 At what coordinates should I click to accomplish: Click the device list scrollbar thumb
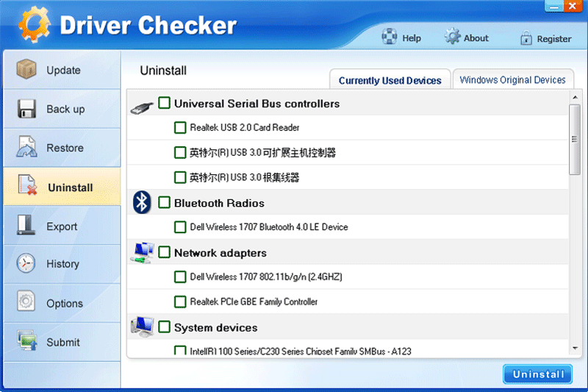[x=574, y=140]
